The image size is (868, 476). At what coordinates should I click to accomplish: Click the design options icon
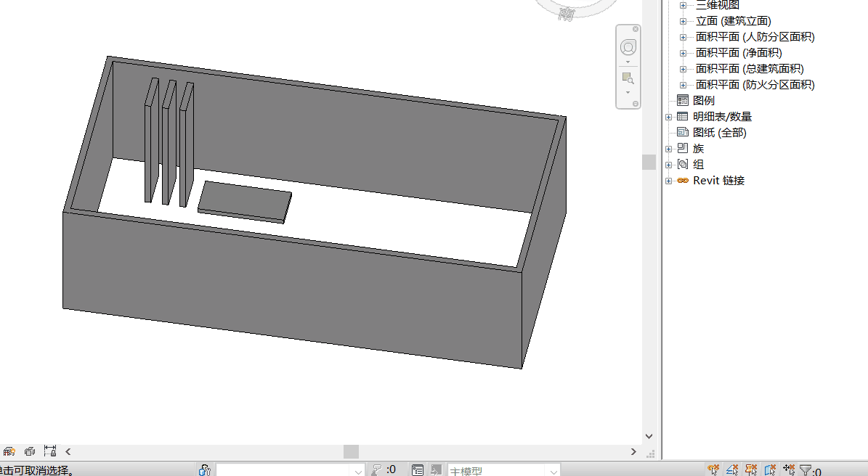click(x=418, y=470)
